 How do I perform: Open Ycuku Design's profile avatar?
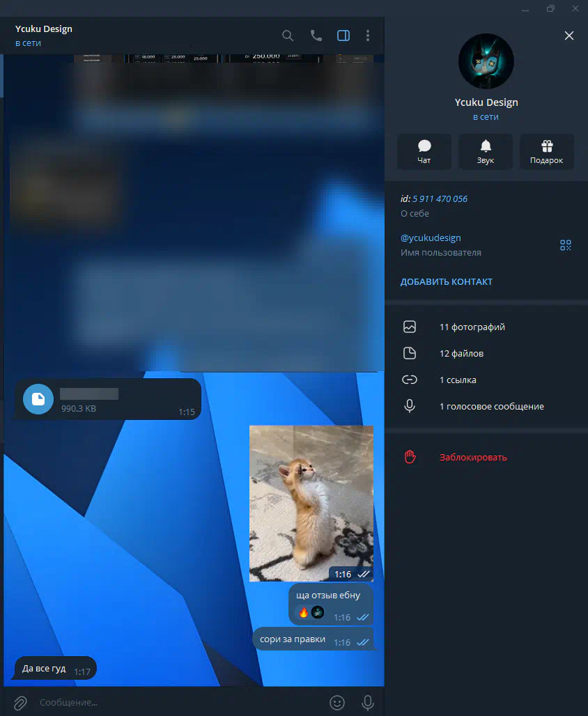pyautogui.click(x=486, y=61)
